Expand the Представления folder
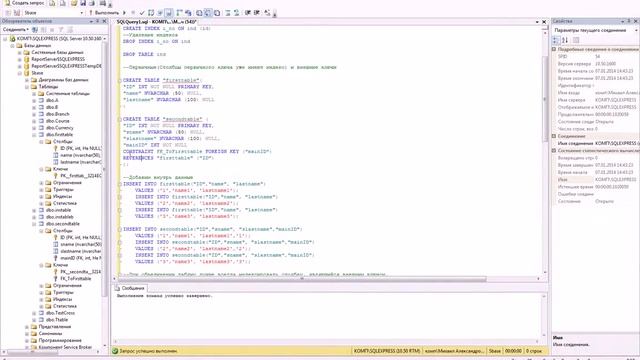This screenshot has height=360, width=640. (27, 327)
